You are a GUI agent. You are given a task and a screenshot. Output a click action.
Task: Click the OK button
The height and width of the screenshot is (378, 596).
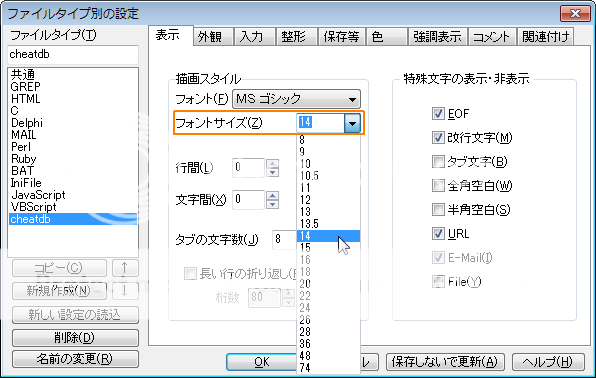click(x=262, y=362)
